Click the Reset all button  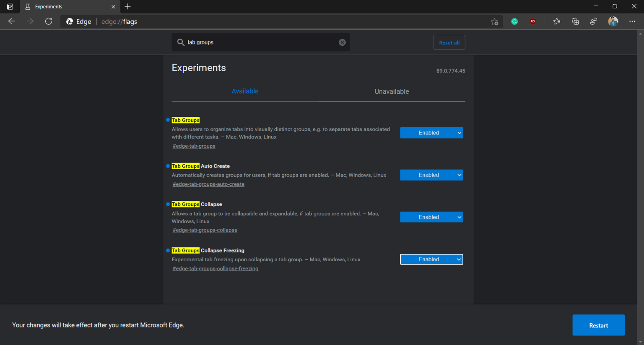pos(449,43)
